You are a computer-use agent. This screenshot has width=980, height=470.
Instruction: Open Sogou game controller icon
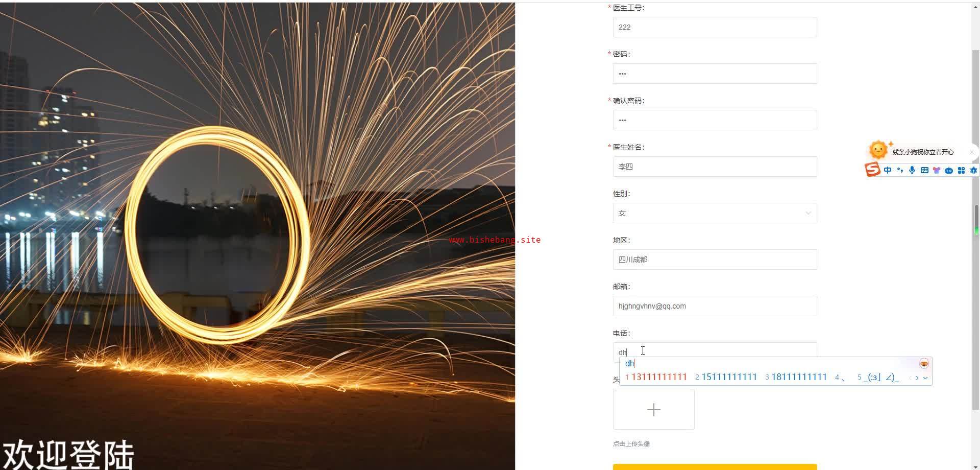click(949, 171)
